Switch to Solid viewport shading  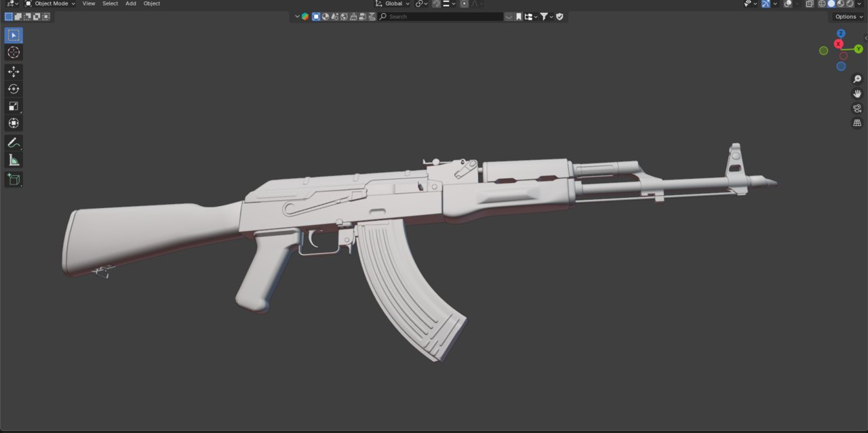click(x=831, y=3)
